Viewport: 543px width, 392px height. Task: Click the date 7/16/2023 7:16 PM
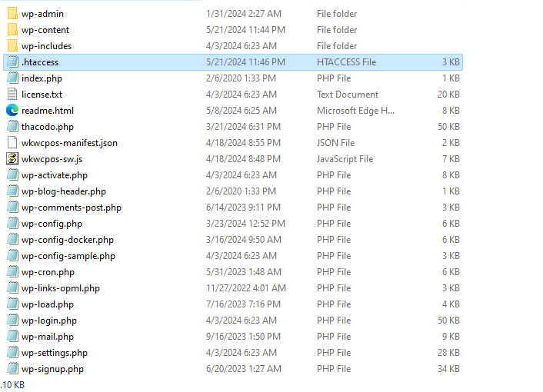coord(244,304)
